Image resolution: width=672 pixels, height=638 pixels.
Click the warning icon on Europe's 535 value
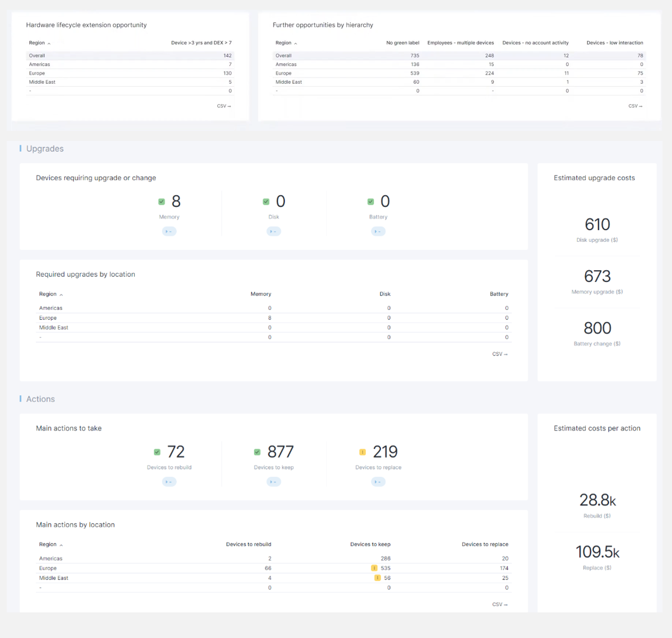click(374, 568)
